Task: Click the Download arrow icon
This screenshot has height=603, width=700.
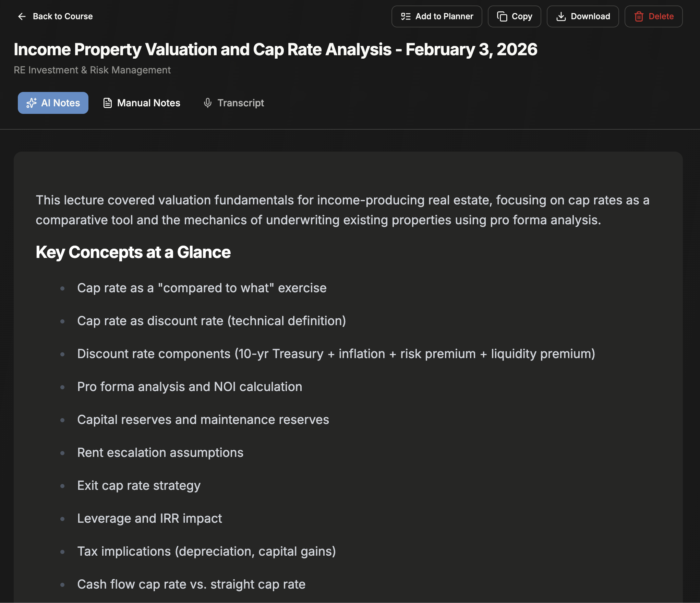Action: point(561,16)
